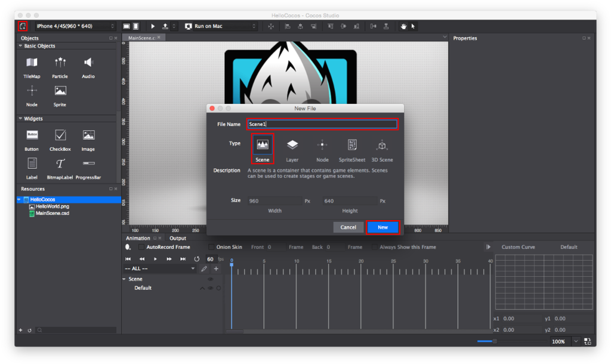Viewport: 611px width, 364px height.
Task: Open the -- ALL -- animation dropdown
Action: 159,269
